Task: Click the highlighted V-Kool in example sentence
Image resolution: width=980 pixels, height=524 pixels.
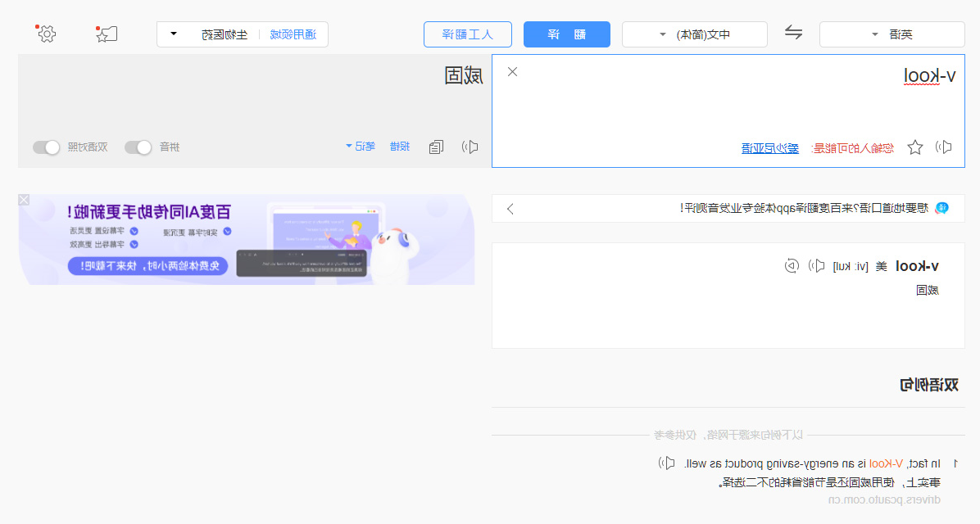Action: 886,463
